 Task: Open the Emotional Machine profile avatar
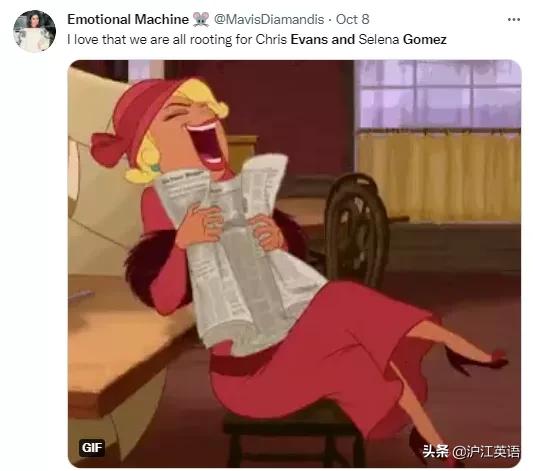(34, 31)
